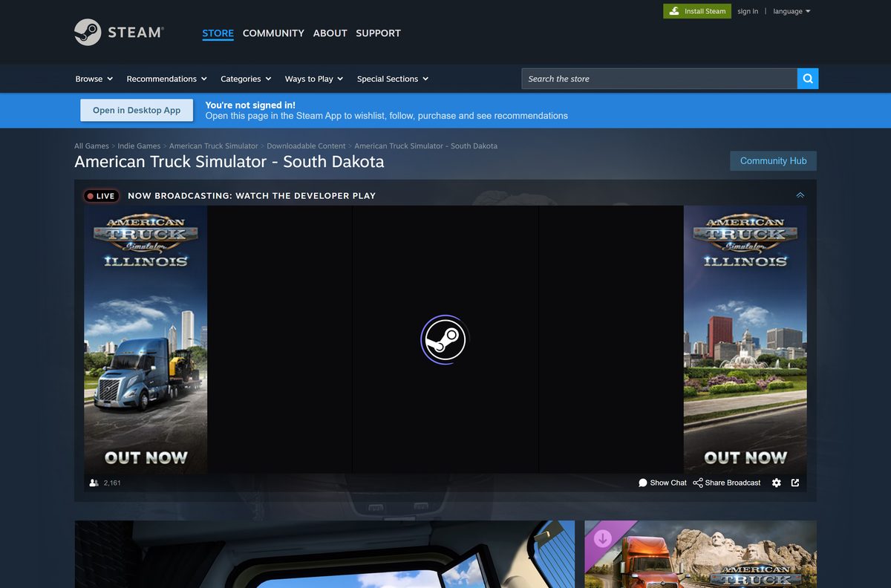Click the Install Steam button
Viewport: 891px width, 588px height.
pyautogui.click(x=697, y=11)
